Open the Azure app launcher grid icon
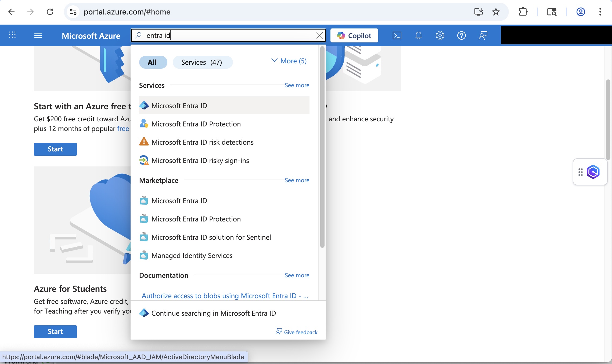 click(12, 35)
